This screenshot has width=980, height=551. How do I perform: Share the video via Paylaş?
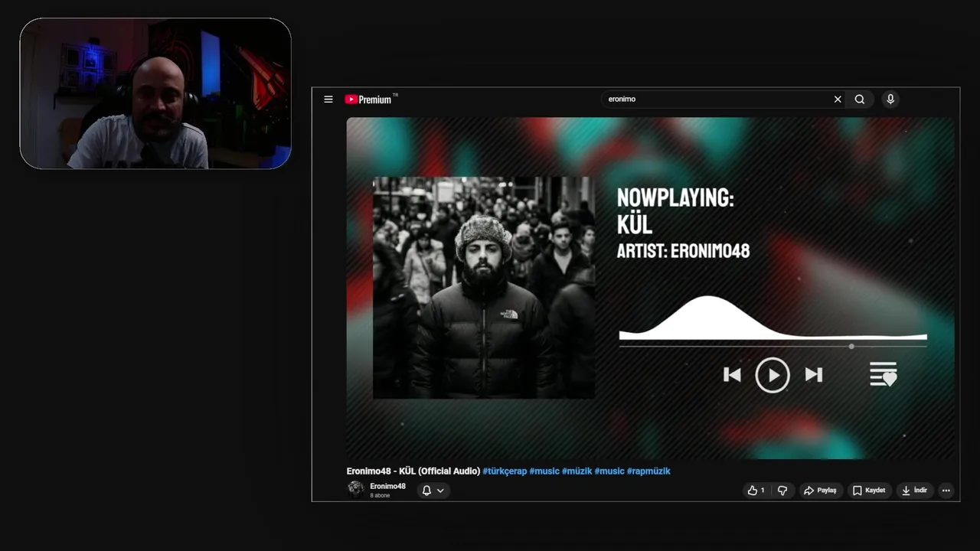(820, 491)
